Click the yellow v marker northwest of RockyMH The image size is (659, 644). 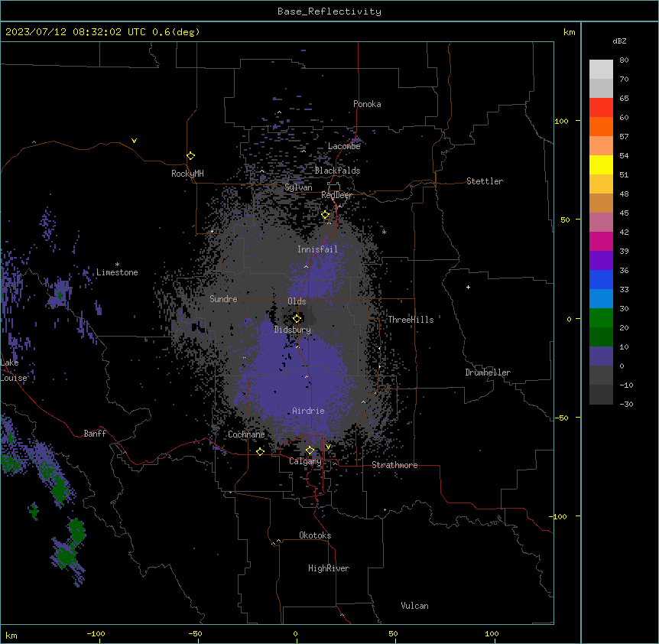pyautogui.click(x=134, y=141)
